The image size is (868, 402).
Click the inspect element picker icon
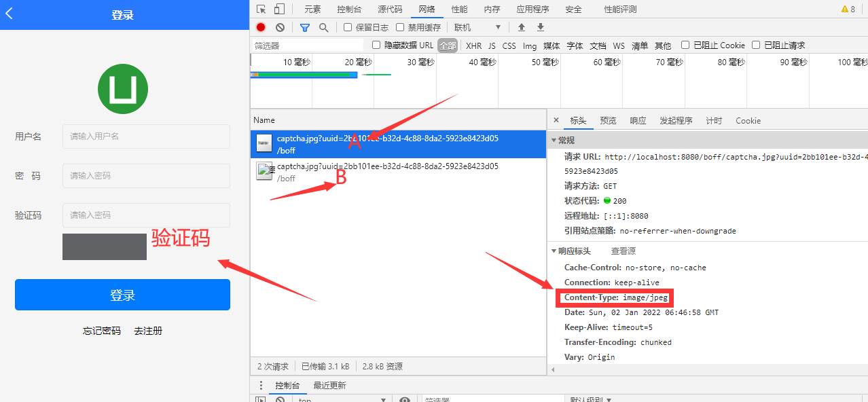[261, 9]
